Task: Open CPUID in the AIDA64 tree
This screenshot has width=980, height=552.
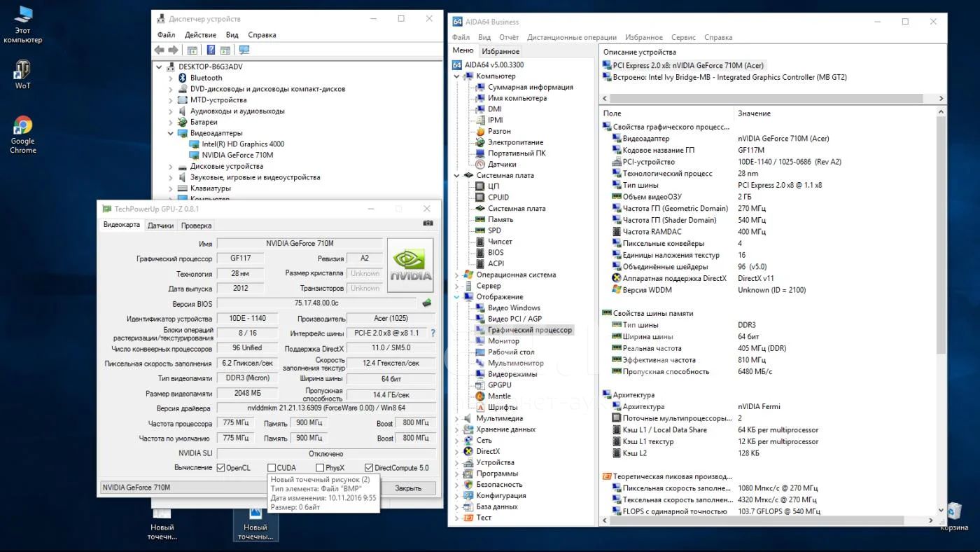Action: tap(498, 198)
